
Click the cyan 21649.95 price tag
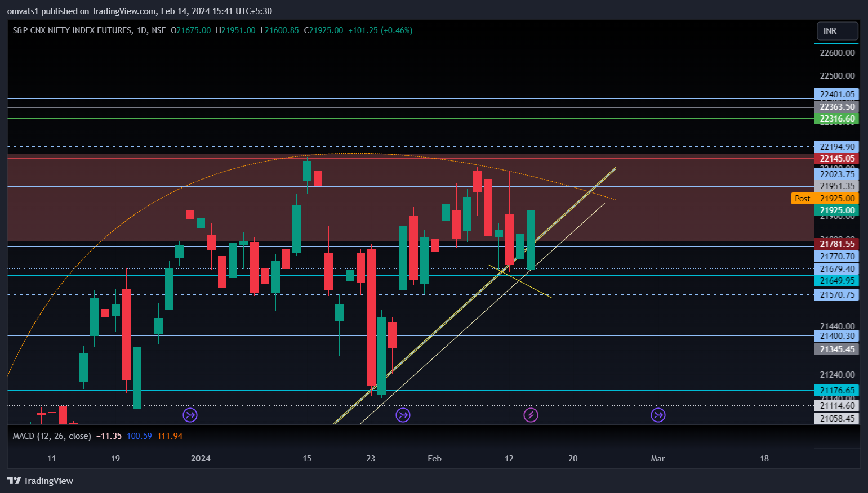pyautogui.click(x=836, y=281)
